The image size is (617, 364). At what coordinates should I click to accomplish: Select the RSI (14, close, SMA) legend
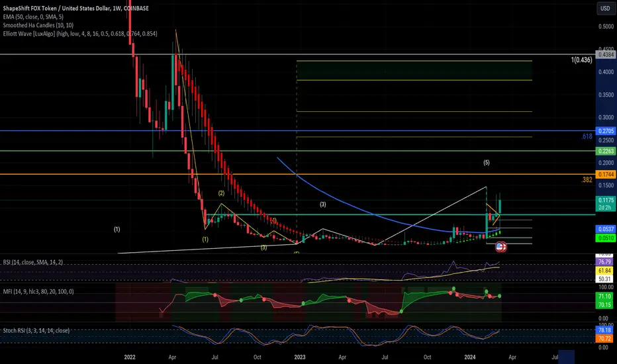(x=33, y=262)
